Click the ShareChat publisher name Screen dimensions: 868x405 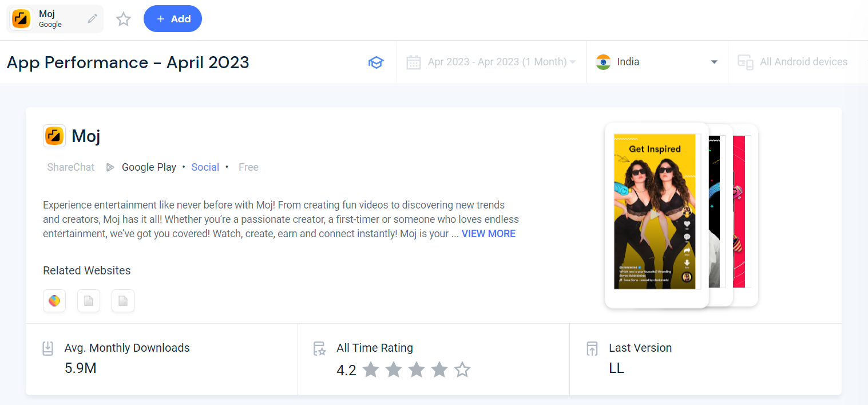[x=71, y=167]
